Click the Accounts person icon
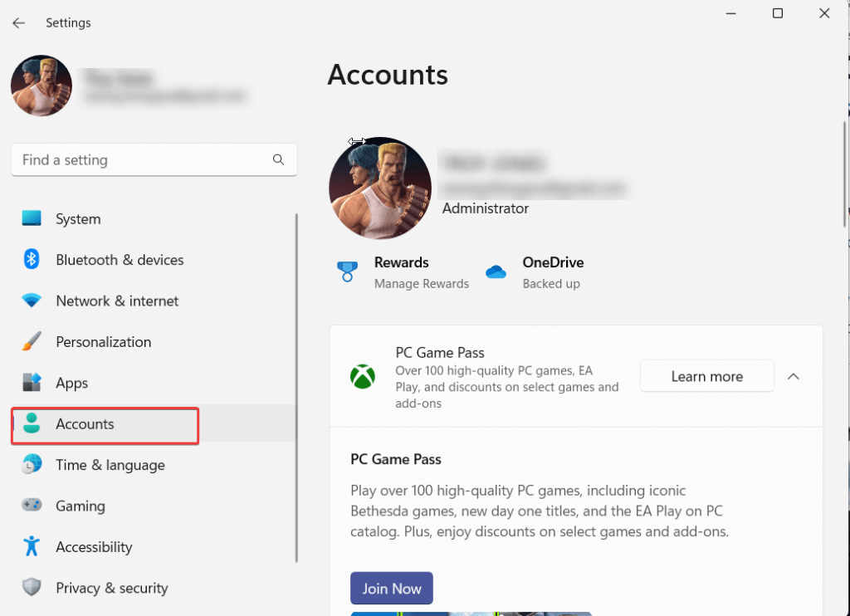The width and height of the screenshot is (850, 616). click(x=32, y=423)
